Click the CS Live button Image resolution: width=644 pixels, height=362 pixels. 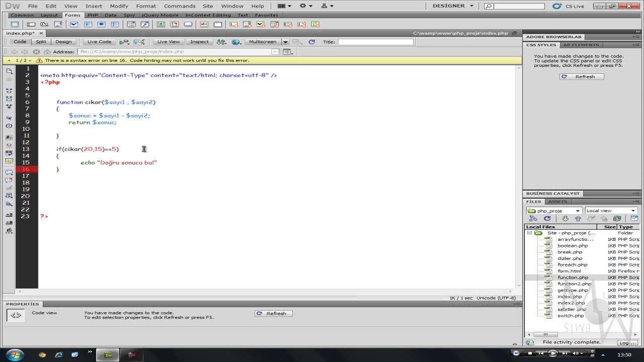click(x=568, y=6)
